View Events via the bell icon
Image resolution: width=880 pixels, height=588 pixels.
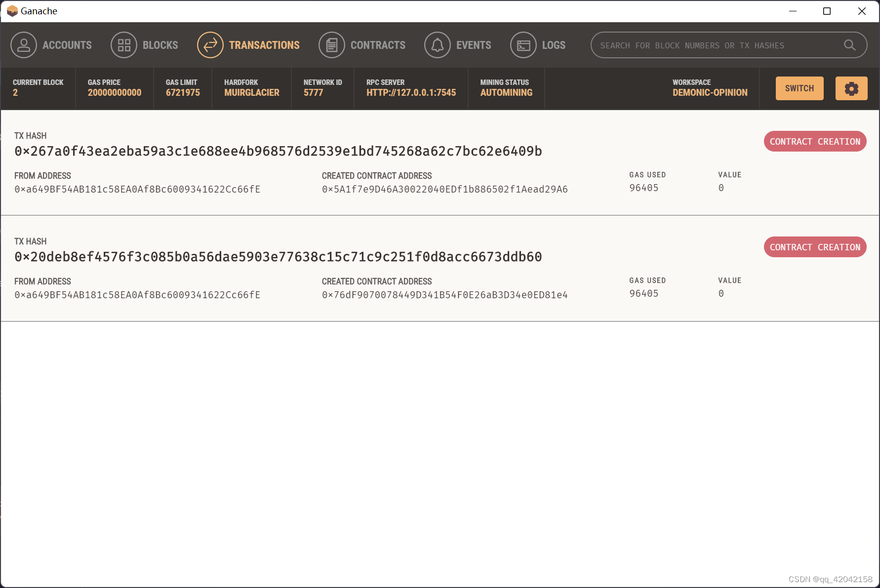[x=438, y=45]
